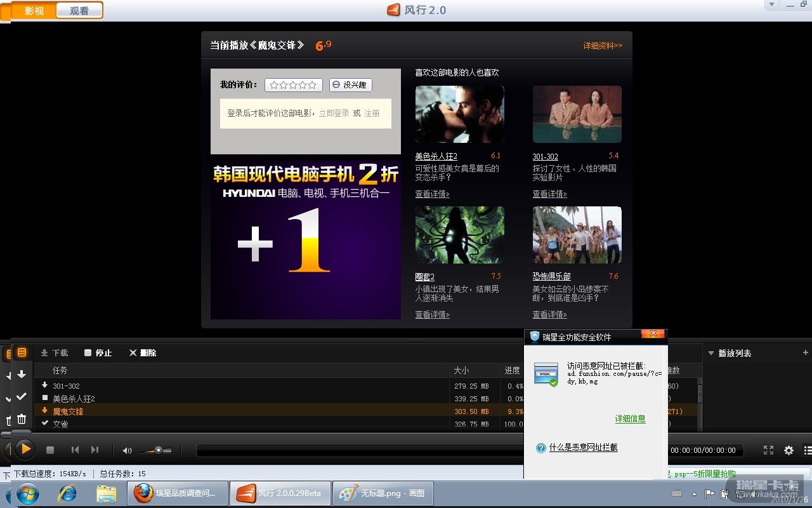This screenshot has height=508, width=812.
Task: Switch to the 观看 tab
Action: [x=79, y=10]
